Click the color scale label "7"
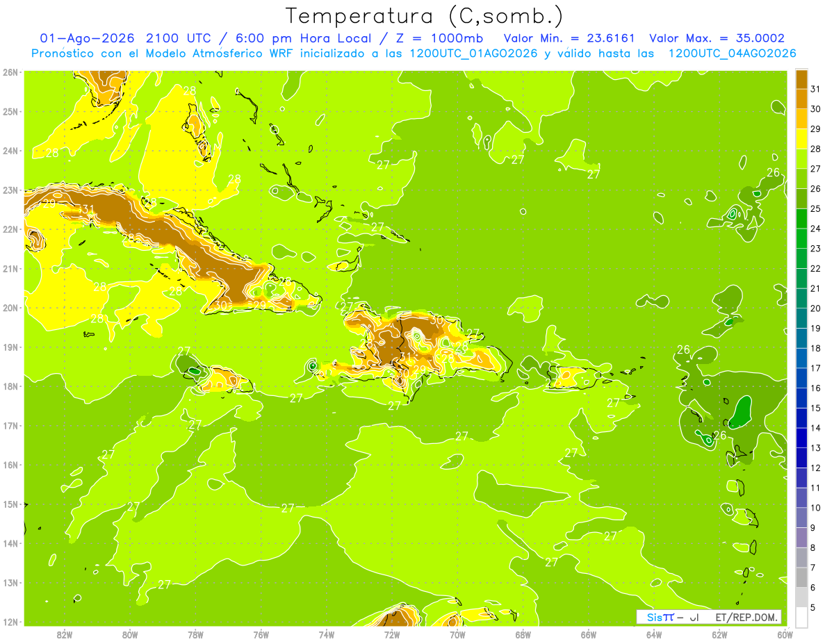The width and height of the screenshot is (834, 644). tap(813, 568)
